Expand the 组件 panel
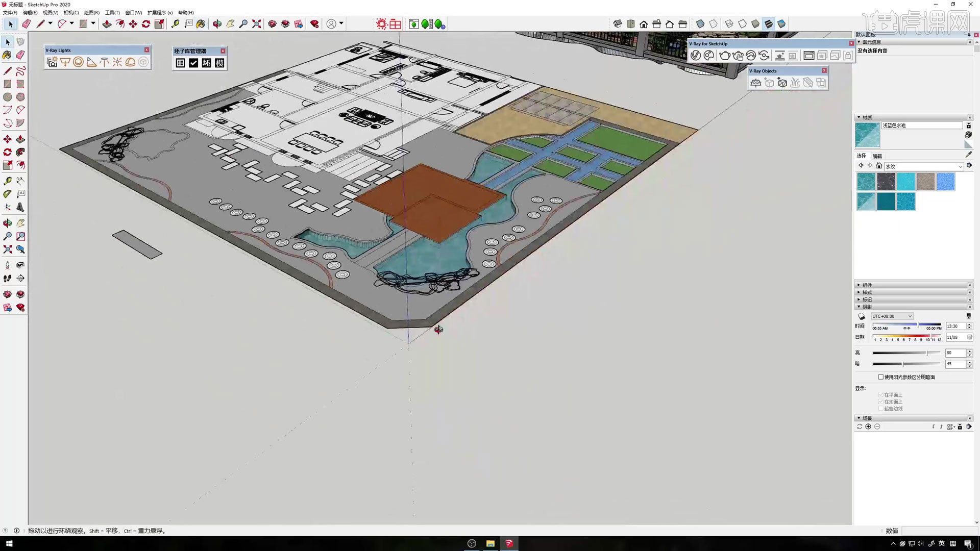The image size is (980, 551). (x=859, y=285)
